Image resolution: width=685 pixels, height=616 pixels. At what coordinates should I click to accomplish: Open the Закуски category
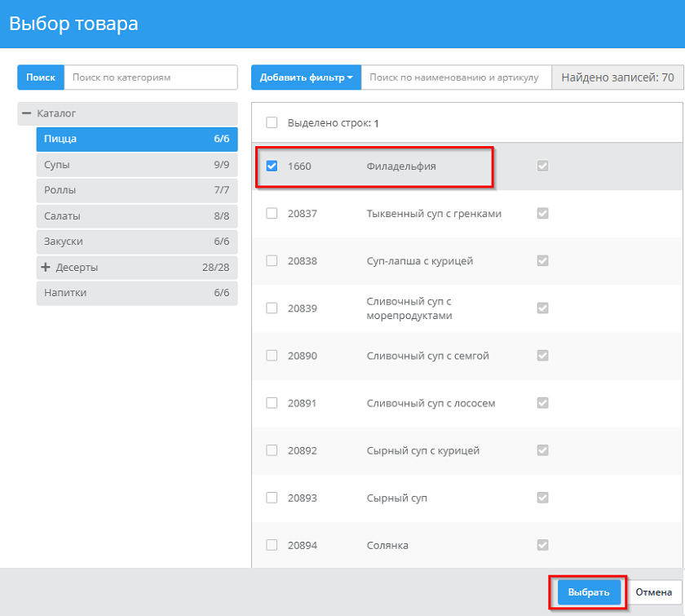(136, 242)
